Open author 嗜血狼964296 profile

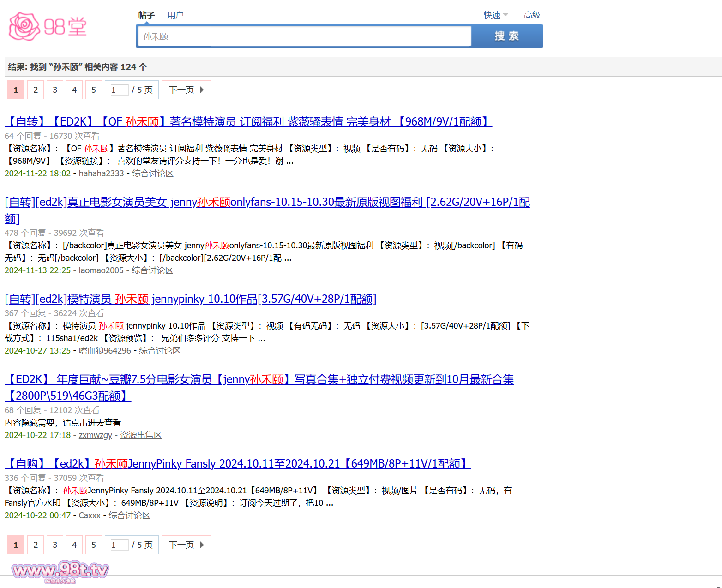tap(105, 351)
